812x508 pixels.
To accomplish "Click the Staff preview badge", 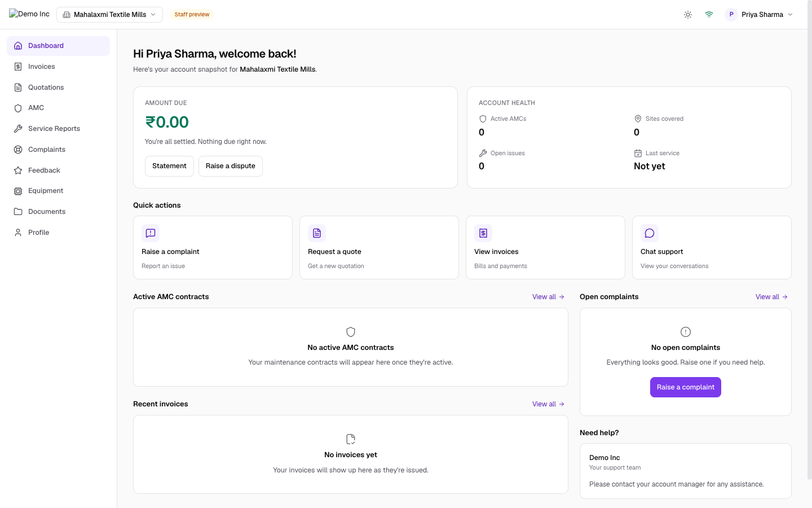I will click(192, 15).
